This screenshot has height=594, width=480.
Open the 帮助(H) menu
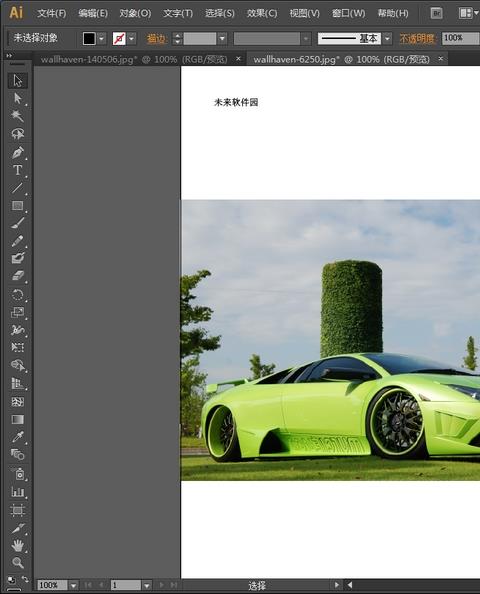click(393, 14)
